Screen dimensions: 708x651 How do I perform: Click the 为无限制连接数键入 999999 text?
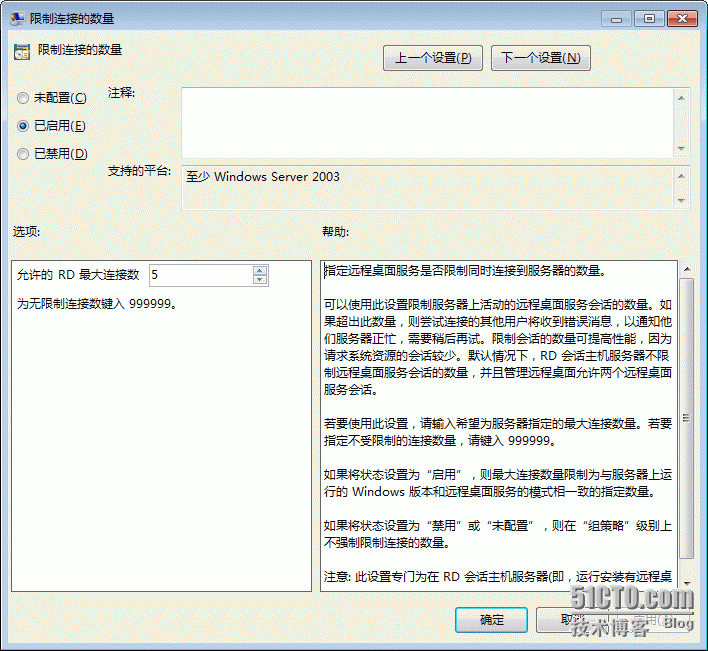click(97, 304)
